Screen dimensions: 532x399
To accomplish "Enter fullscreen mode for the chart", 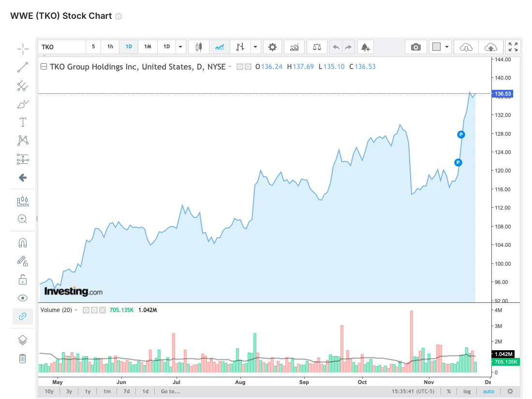I will [513, 47].
